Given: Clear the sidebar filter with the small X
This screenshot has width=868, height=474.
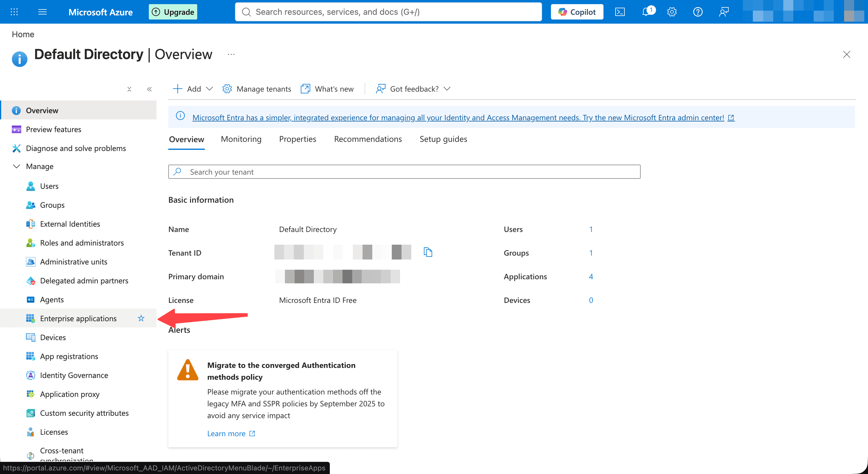Looking at the screenshot, I should pos(129,89).
